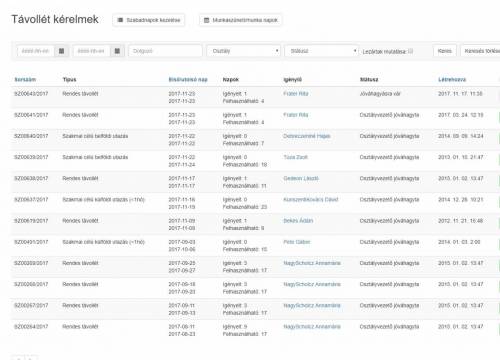Image resolution: width=500 pixels, height=360 pixels.
Task: Click the Távollét kérelmek page heading
Action: pyautogui.click(x=55, y=19)
